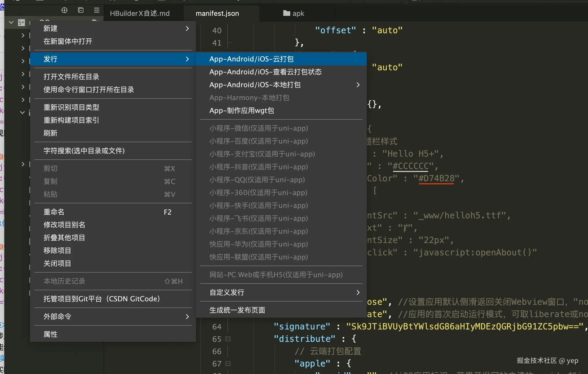Image resolution: width=588 pixels, height=374 pixels.
Task: Click 生成统一发布页面
Action: pos(237,310)
